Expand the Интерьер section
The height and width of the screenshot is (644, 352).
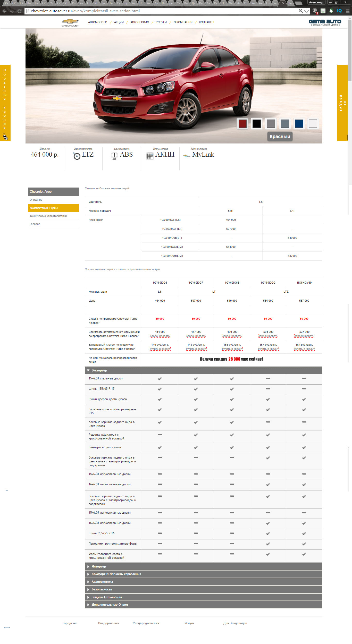(203, 566)
